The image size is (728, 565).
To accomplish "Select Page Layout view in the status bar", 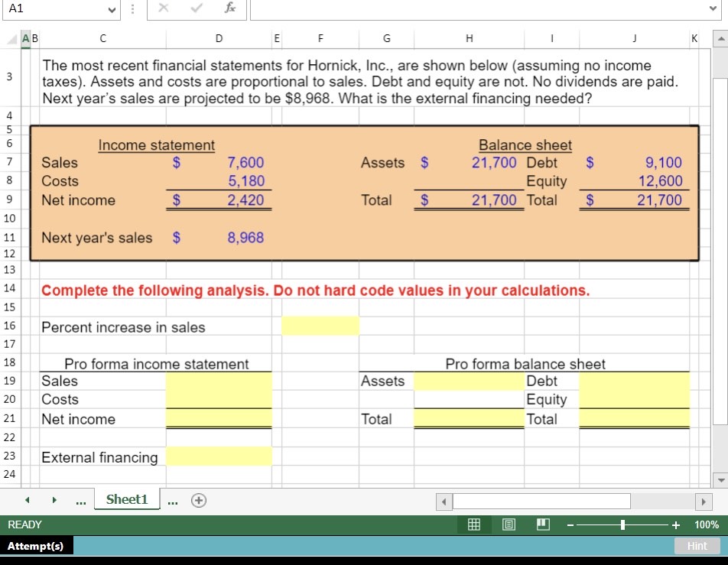I will (x=508, y=524).
